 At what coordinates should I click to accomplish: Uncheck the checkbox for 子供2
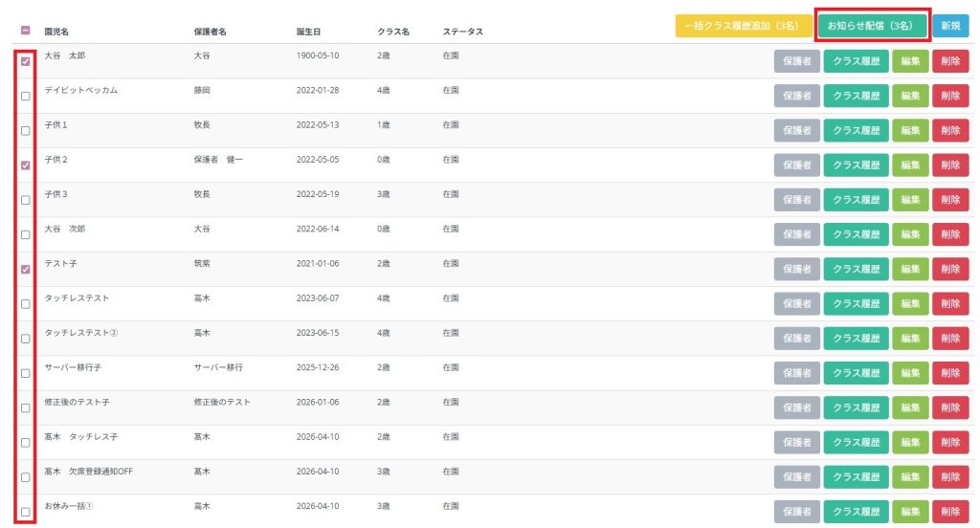26,165
